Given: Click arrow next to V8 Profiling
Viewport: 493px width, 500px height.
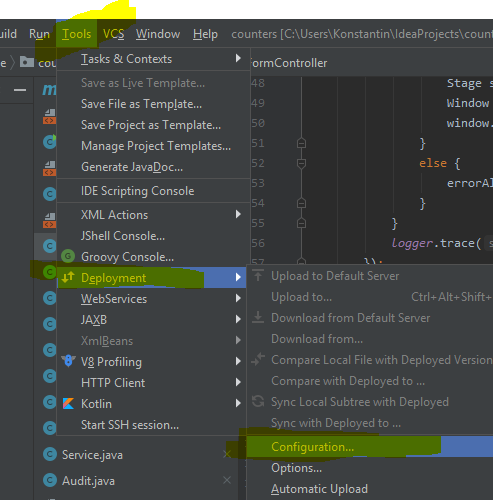Looking at the screenshot, I should pyautogui.click(x=238, y=361).
